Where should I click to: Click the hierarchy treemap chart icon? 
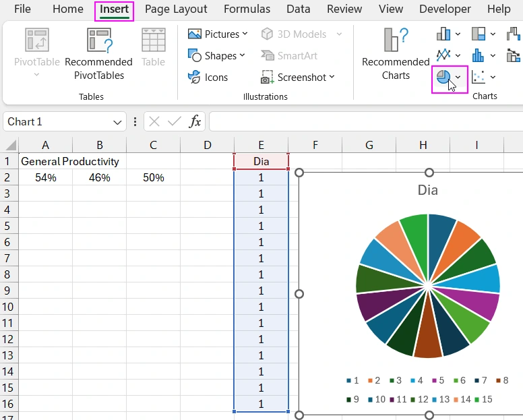point(479,34)
